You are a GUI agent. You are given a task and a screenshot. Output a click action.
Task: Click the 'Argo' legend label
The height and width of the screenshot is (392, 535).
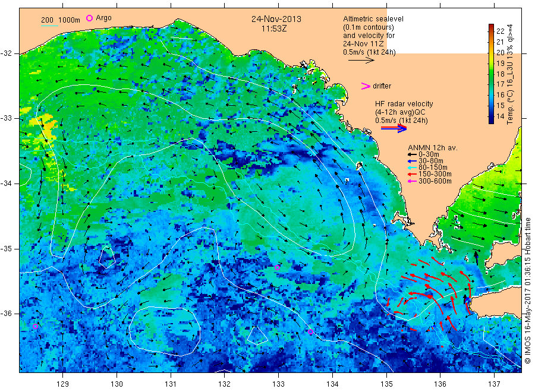(x=103, y=18)
